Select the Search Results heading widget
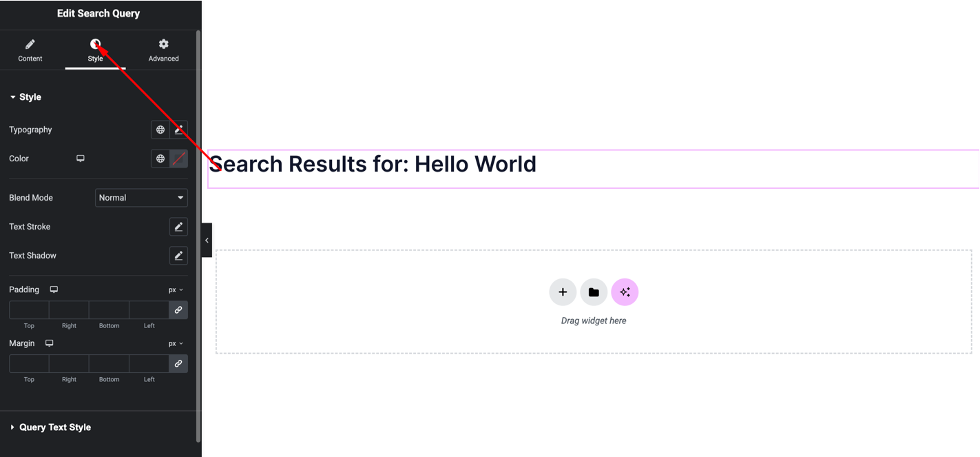This screenshot has height=457, width=980. point(372,165)
